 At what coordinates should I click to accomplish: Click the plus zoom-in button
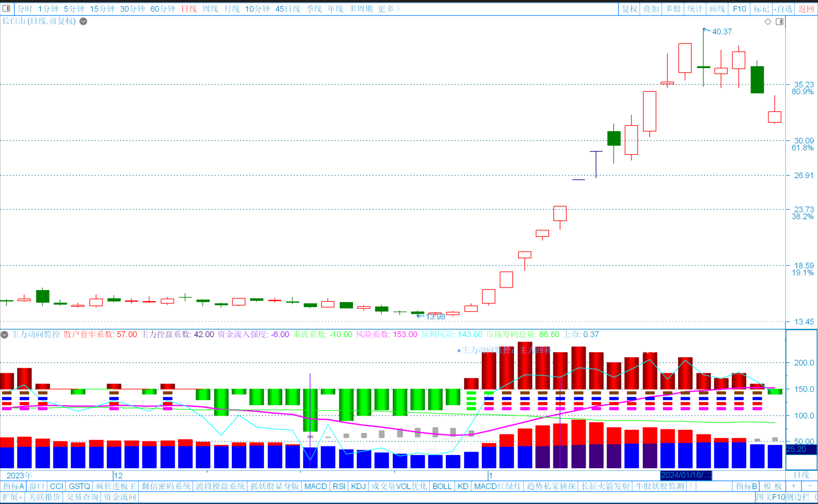[794, 486]
